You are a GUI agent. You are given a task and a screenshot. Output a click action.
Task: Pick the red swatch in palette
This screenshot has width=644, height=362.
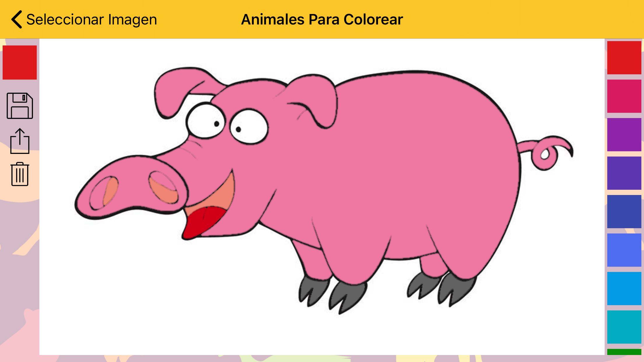pos(624,58)
